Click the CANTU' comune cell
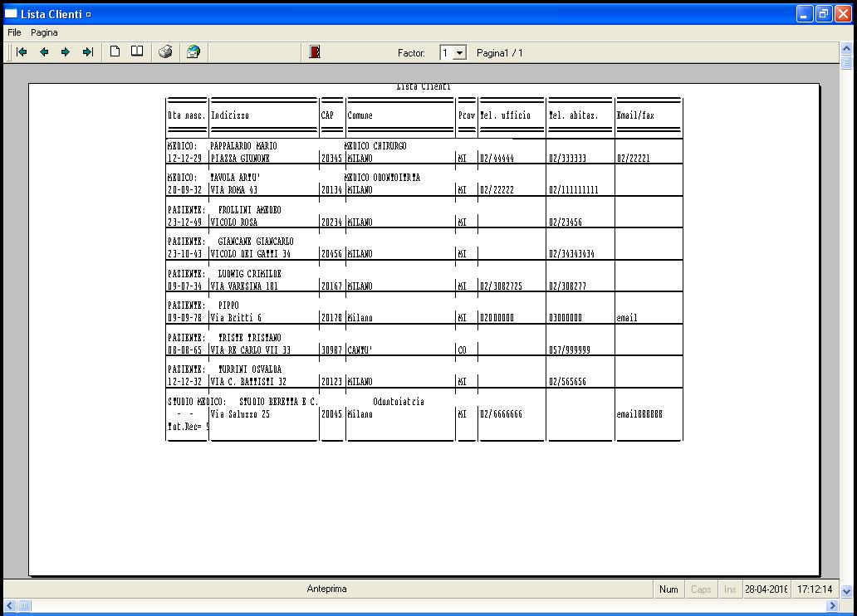Image resolution: width=857 pixels, height=616 pixels. coord(360,350)
